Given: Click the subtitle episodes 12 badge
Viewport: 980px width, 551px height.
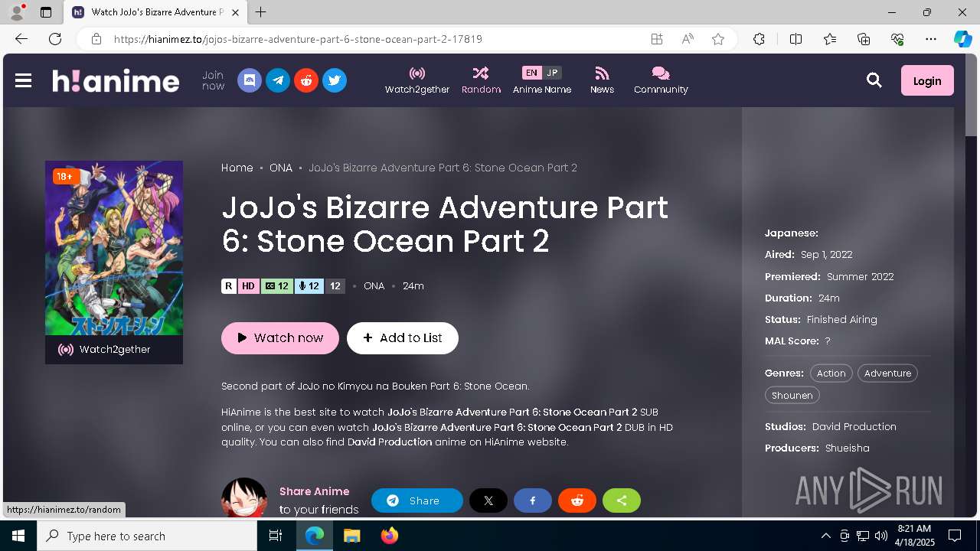Looking at the screenshot, I should pos(276,286).
